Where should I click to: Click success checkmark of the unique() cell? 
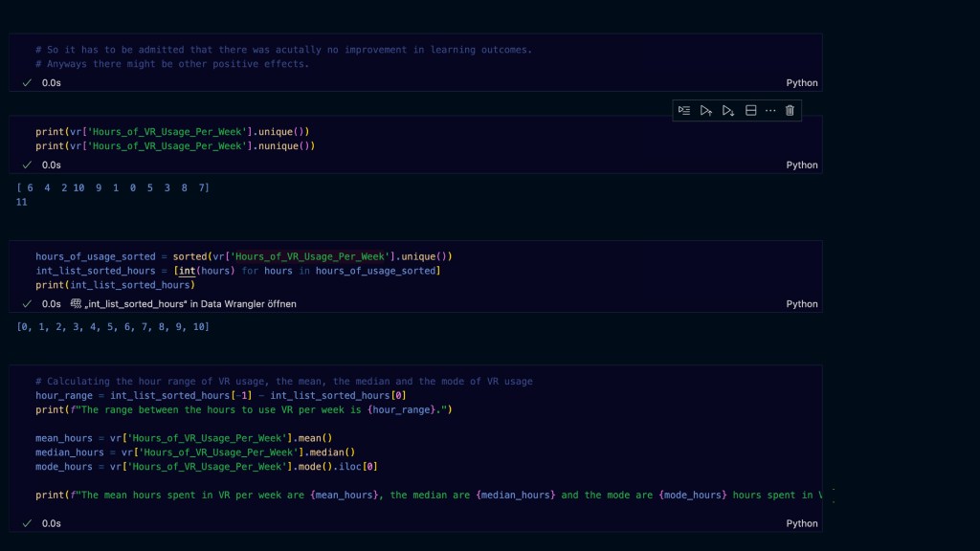pyautogui.click(x=27, y=165)
